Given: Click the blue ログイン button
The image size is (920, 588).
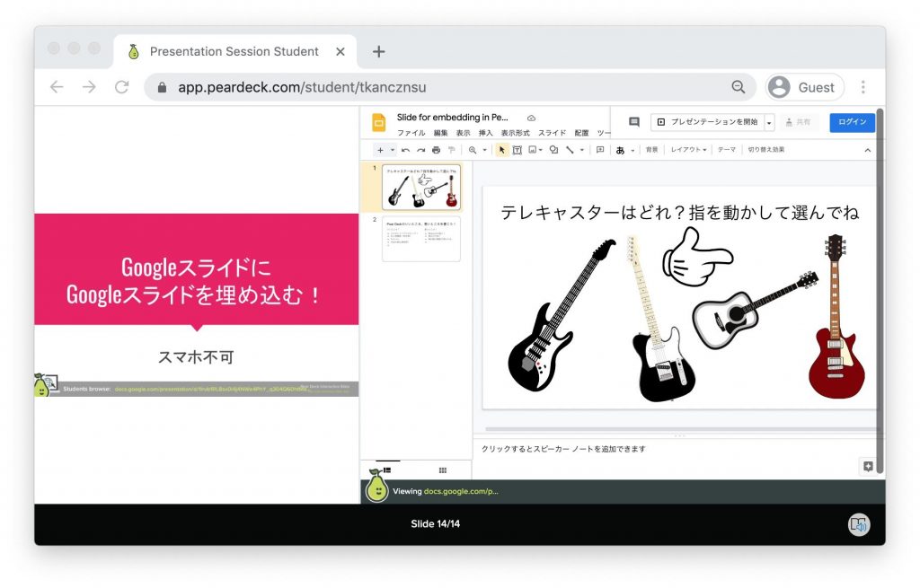Looking at the screenshot, I should pyautogui.click(x=852, y=122).
